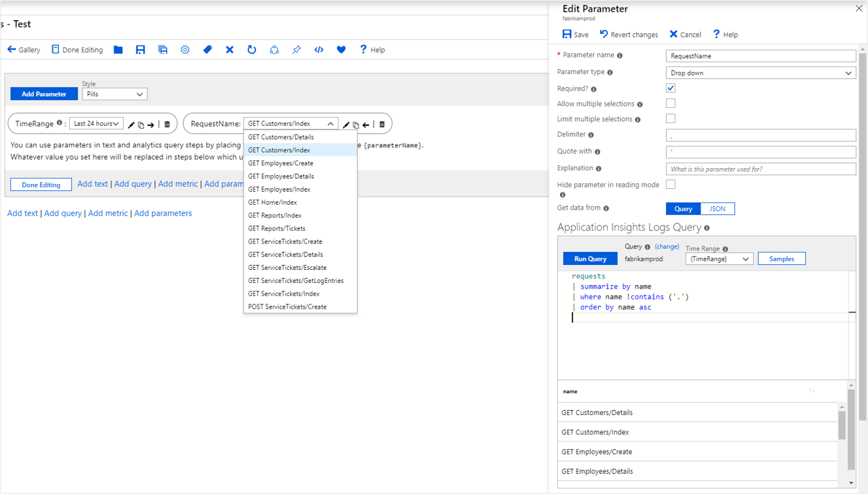Viewport: 868px width, 494px height.
Task: Edit the TimeRange parameter with the pencil icon
Action: click(131, 123)
